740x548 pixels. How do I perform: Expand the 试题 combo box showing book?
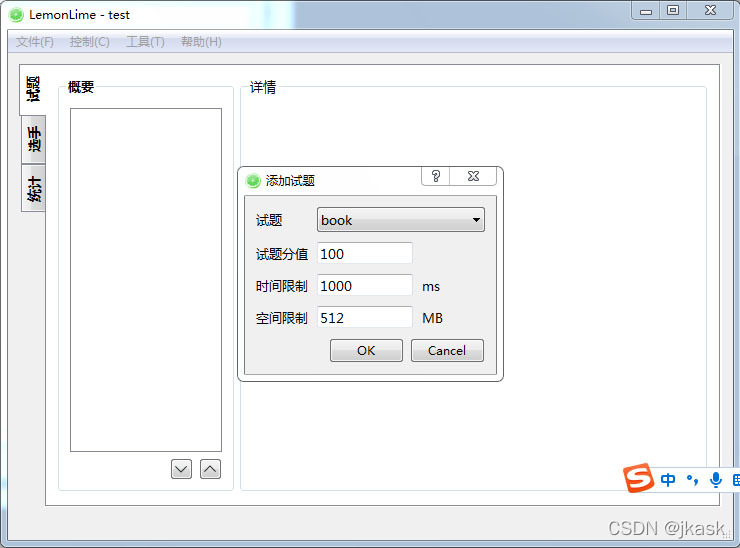pos(401,220)
